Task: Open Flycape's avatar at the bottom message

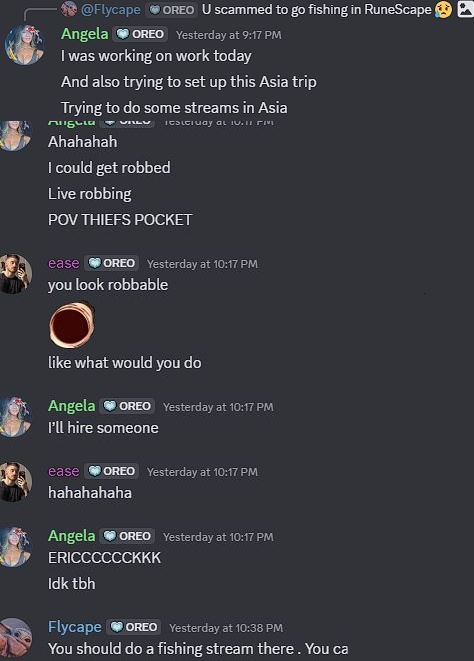Action: [15, 638]
